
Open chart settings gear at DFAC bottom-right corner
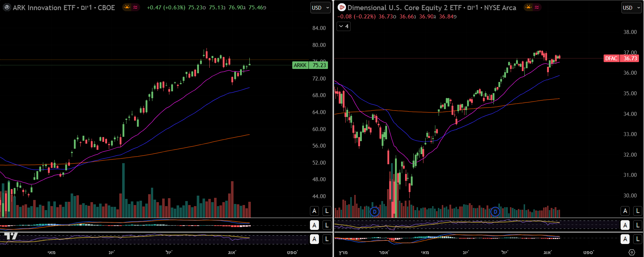tap(632, 252)
